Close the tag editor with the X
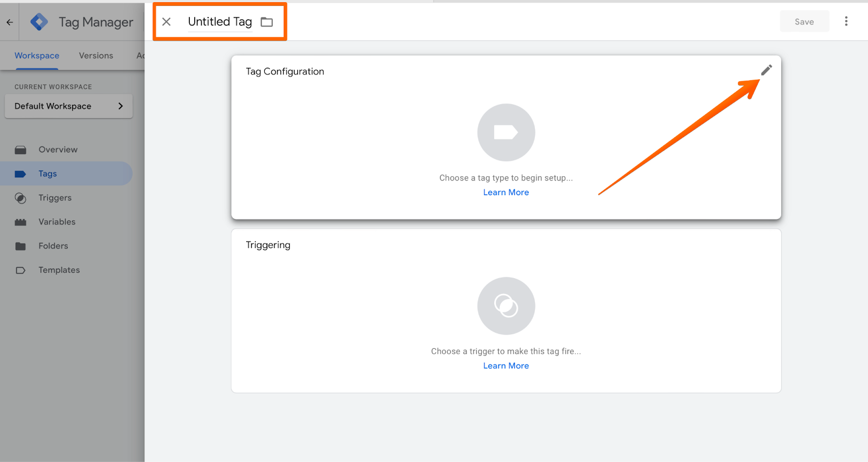 pyautogui.click(x=167, y=22)
